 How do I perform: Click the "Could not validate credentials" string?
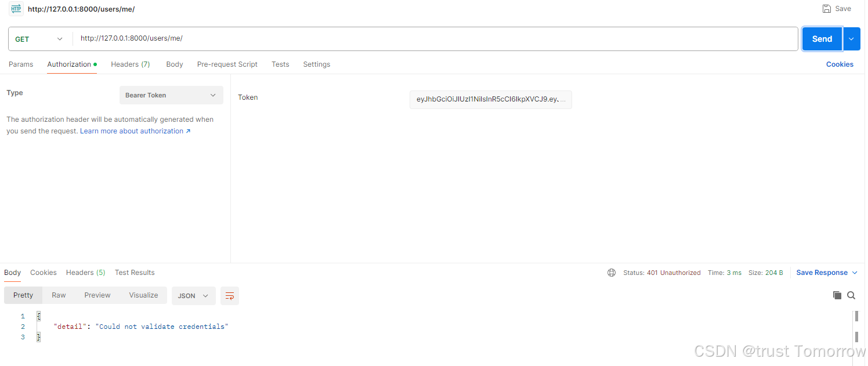click(x=162, y=327)
